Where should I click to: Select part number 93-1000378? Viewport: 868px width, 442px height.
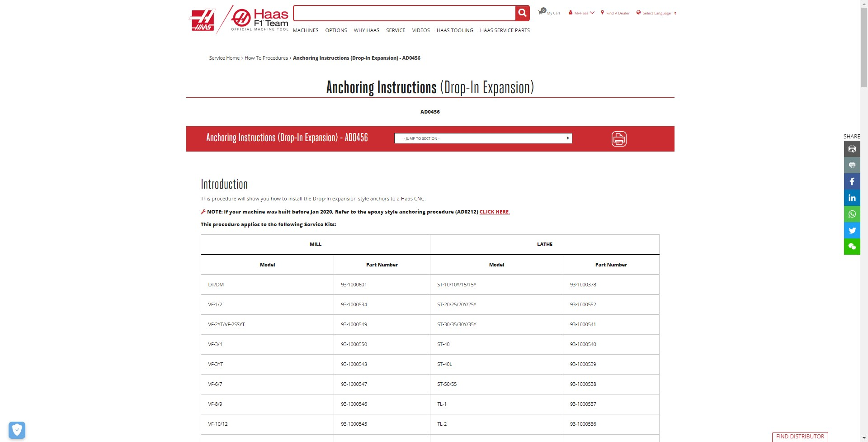tap(611, 285)
